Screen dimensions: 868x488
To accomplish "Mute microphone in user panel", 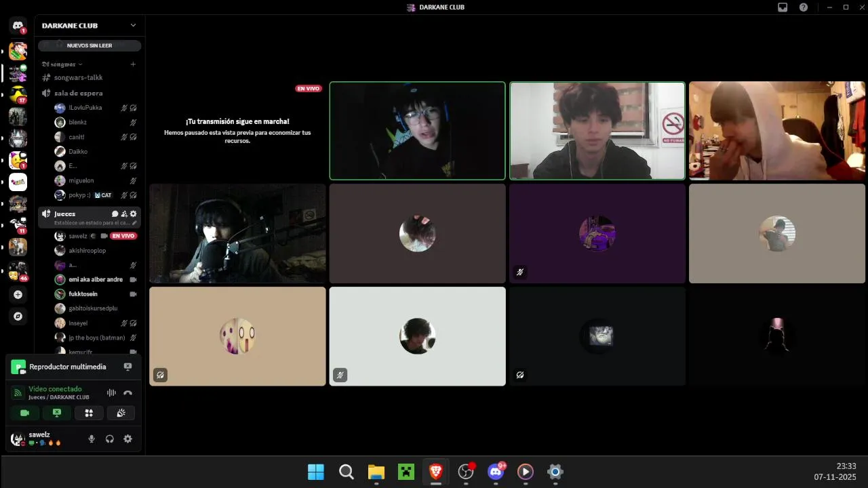I will 92,439.
